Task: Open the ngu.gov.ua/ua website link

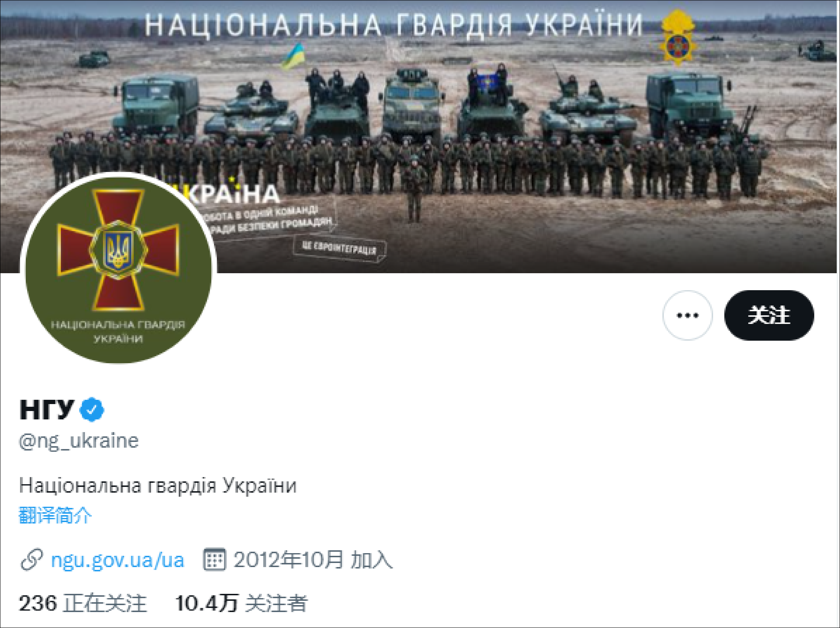Action: pos(118,560)
